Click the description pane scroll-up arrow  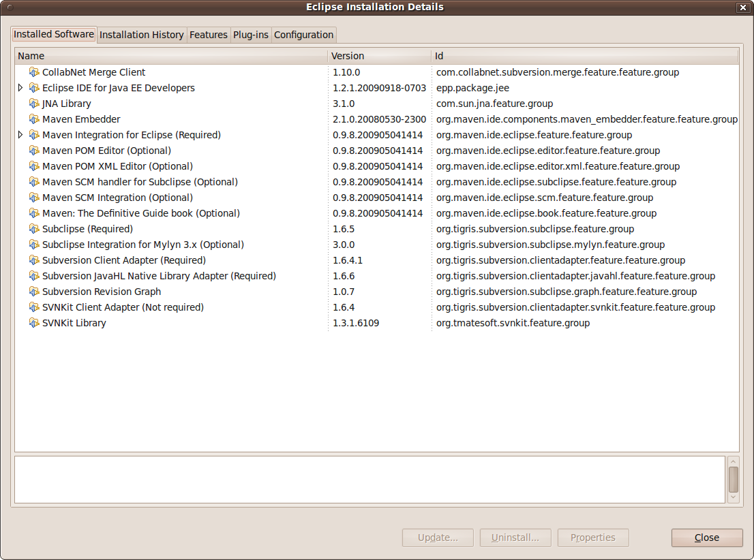(x=734, y=461)
